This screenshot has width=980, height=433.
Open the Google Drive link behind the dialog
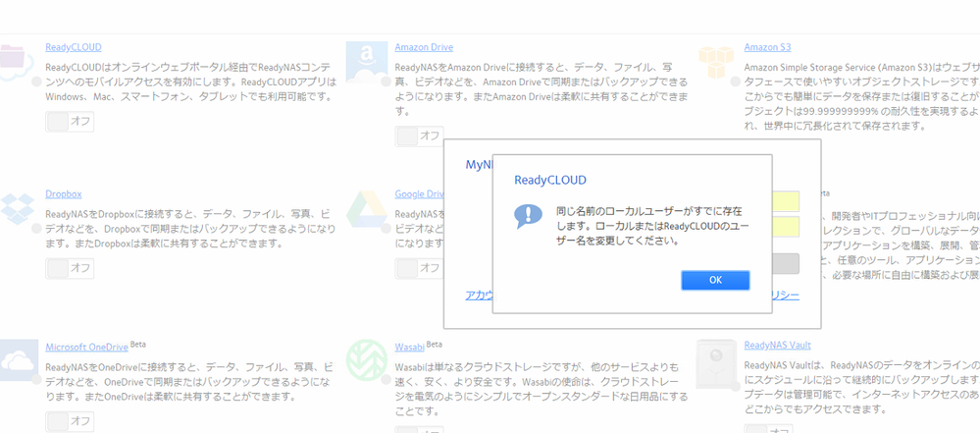coord(419,194)
